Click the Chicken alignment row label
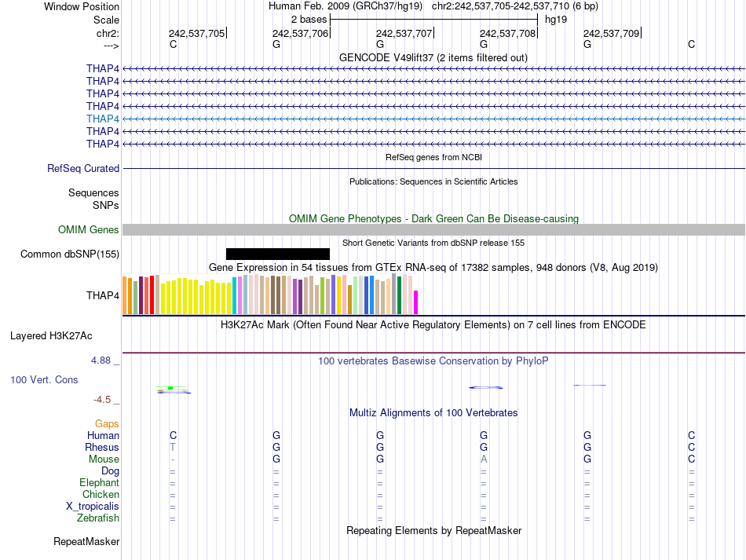Screen dimensions: 746x560 (x=101, y=494)
